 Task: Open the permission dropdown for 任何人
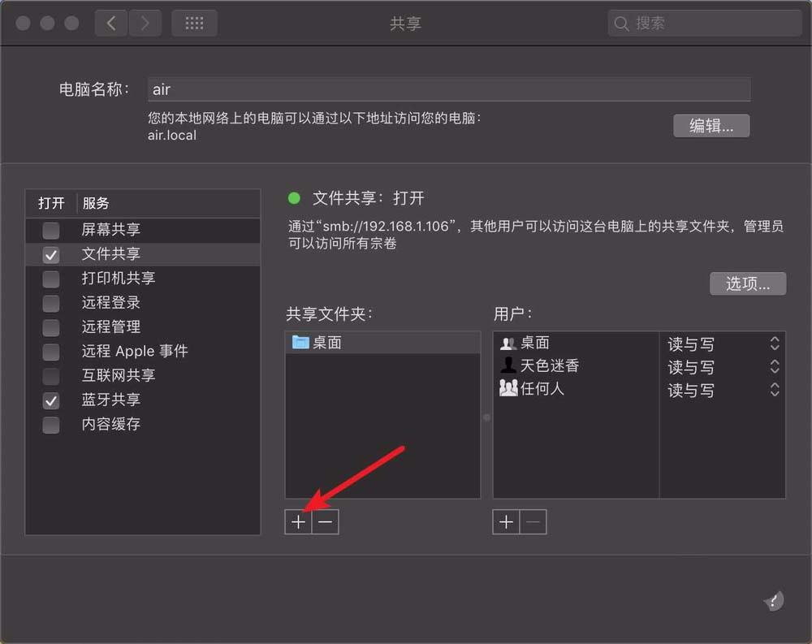point(775,391)
